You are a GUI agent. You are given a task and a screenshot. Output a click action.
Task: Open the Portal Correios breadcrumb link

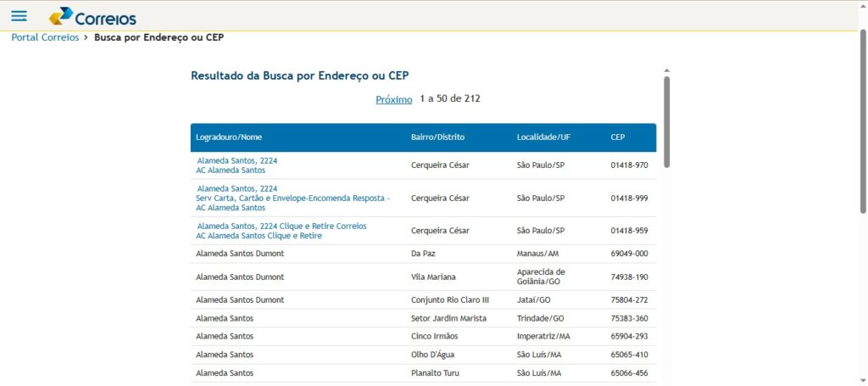pos(45,37)
